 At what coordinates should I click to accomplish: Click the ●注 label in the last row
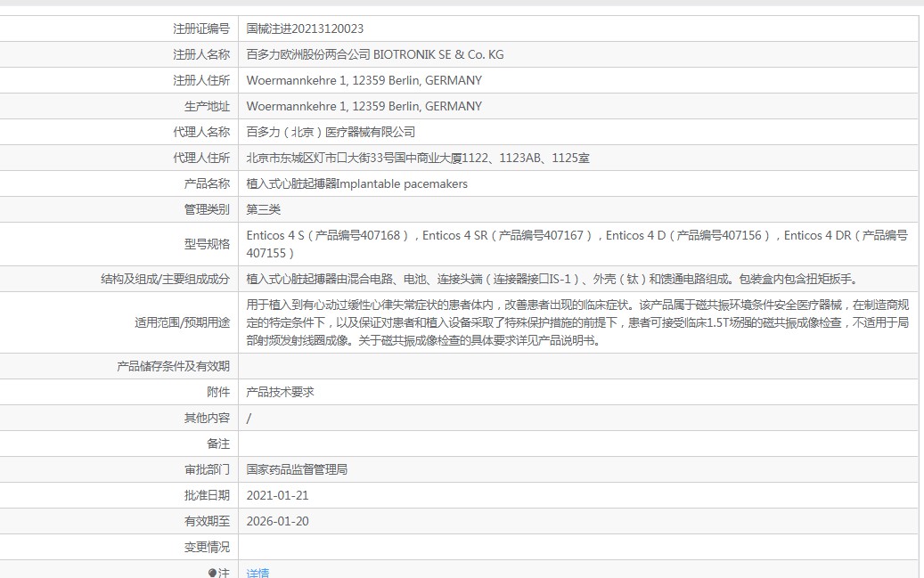[x=218, y=573]
